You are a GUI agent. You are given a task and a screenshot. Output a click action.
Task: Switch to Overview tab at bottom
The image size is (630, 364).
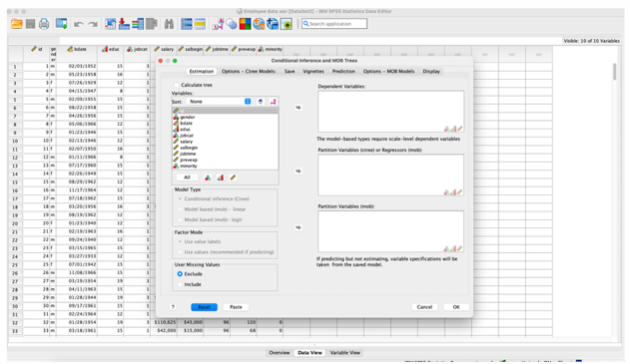[280, 353]
